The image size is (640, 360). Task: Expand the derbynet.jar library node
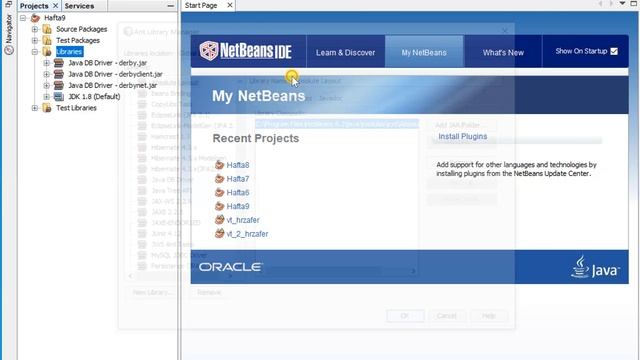pos(46,85)
